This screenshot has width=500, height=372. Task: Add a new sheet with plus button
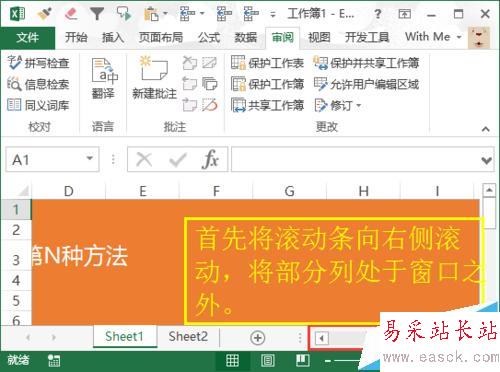[x=257, y=338]
